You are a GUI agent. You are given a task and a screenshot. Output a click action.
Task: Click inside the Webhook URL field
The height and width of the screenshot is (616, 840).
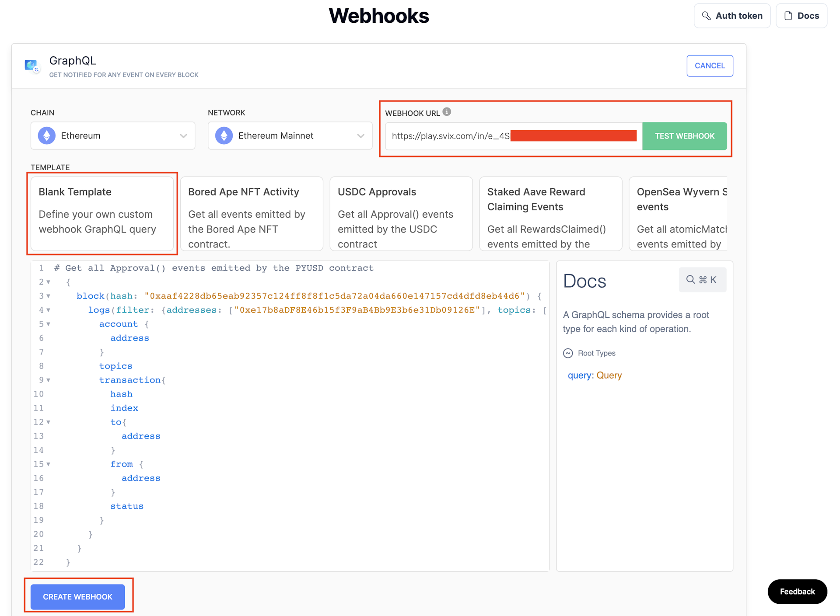pyautogui.click(x=451, y=136)
